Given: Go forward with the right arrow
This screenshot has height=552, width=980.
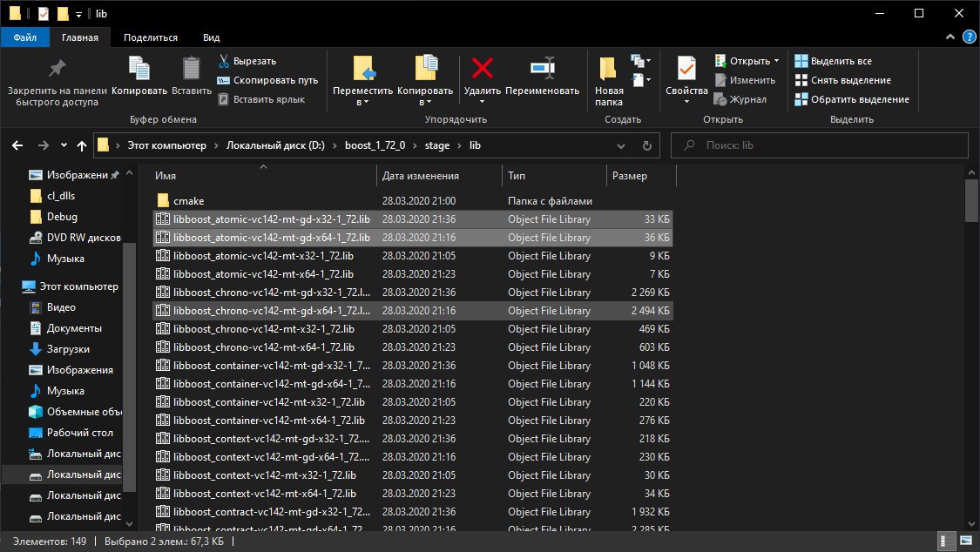Looking at the screenshot, I should point(44,145).
